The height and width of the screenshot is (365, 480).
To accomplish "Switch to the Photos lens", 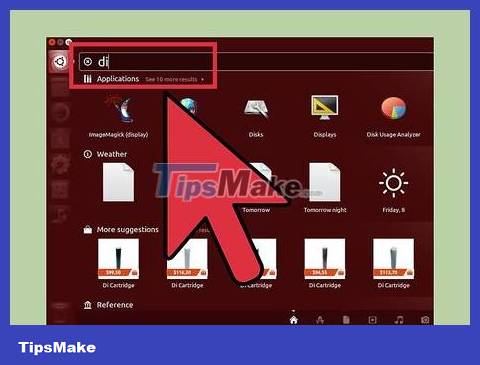I will (x=425, y=320).
